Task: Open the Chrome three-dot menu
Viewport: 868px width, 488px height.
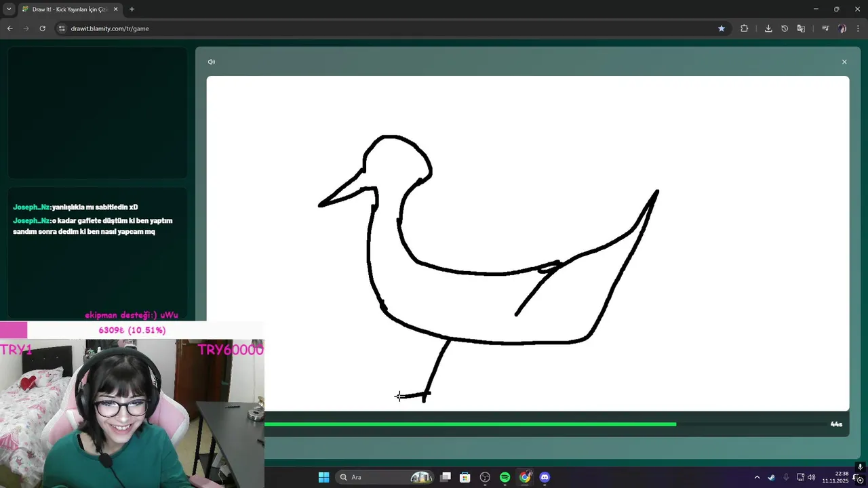Action: point(859,28)
